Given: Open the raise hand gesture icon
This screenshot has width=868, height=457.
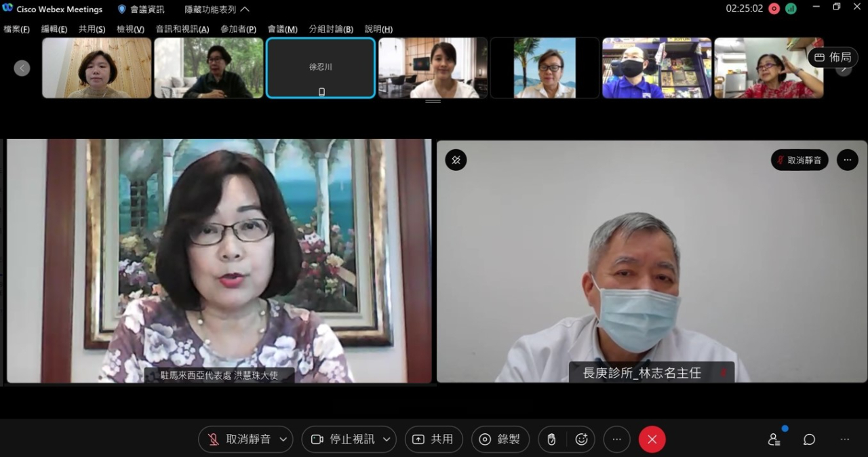Looking at the screenshot, I should coord(551,439).
